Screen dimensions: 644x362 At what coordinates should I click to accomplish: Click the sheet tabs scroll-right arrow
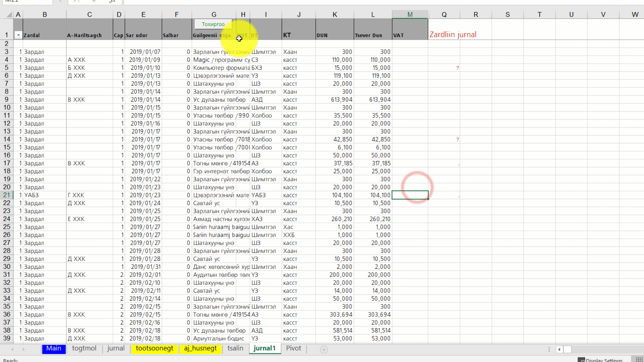23,350
